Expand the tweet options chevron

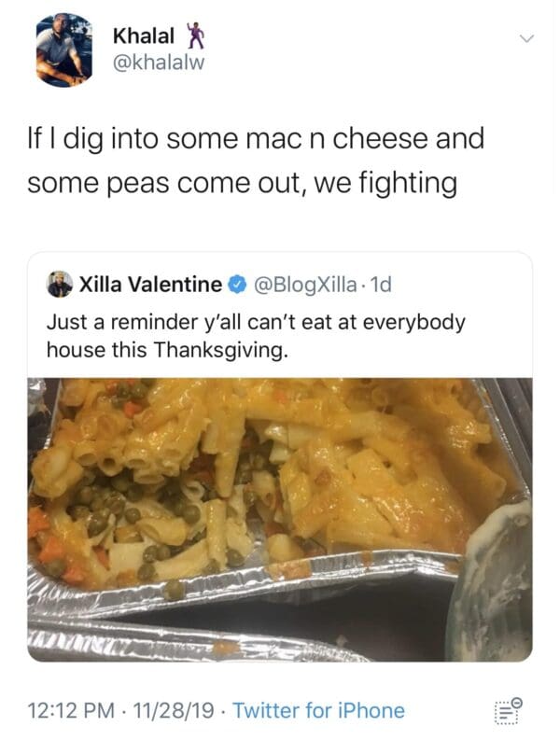point(526,37)
